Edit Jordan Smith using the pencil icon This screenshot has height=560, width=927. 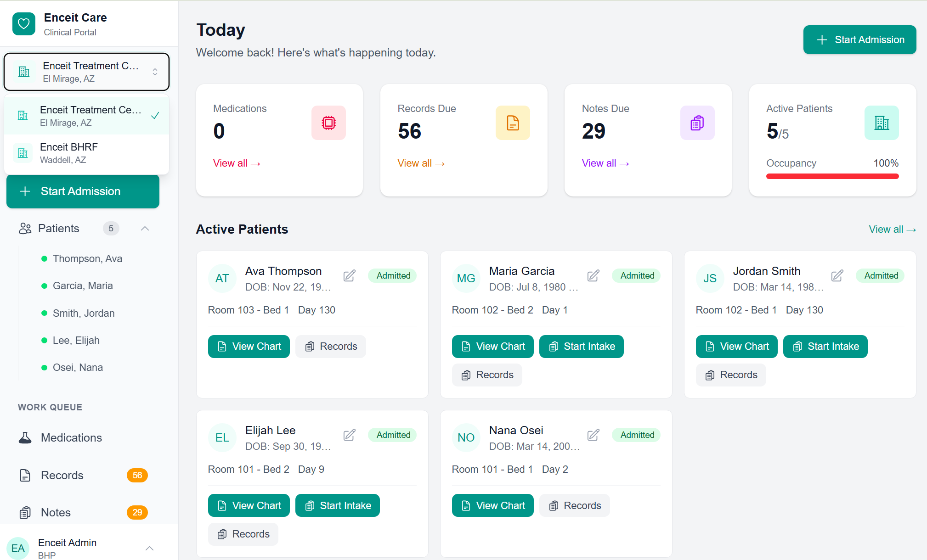tap(837, 275)
